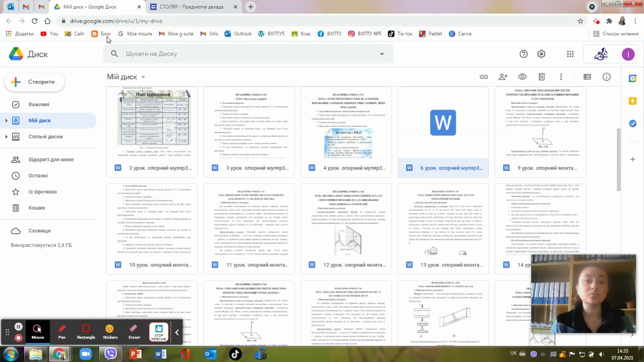Open Google Calendar side panel
Image resolution: width=644 pixels, height=362 pixels.
click(x=633, y=78)
